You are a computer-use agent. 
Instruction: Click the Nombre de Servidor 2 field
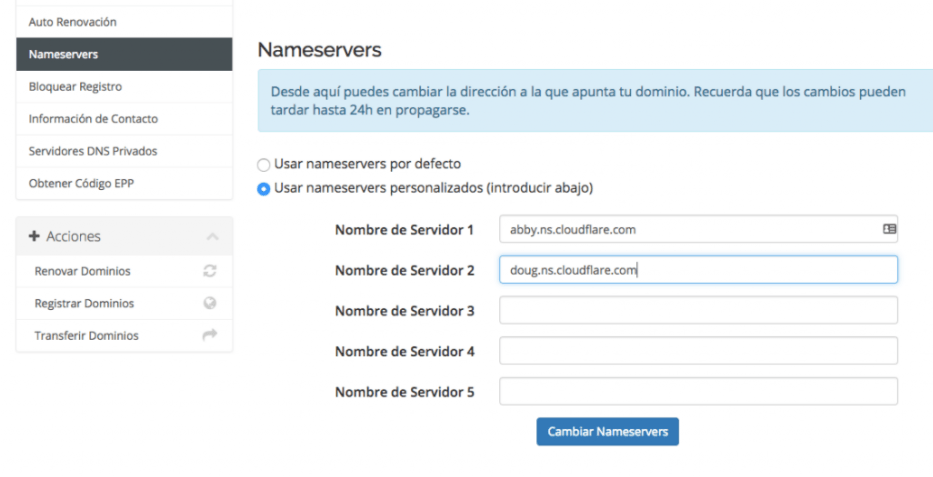point(698,269)
